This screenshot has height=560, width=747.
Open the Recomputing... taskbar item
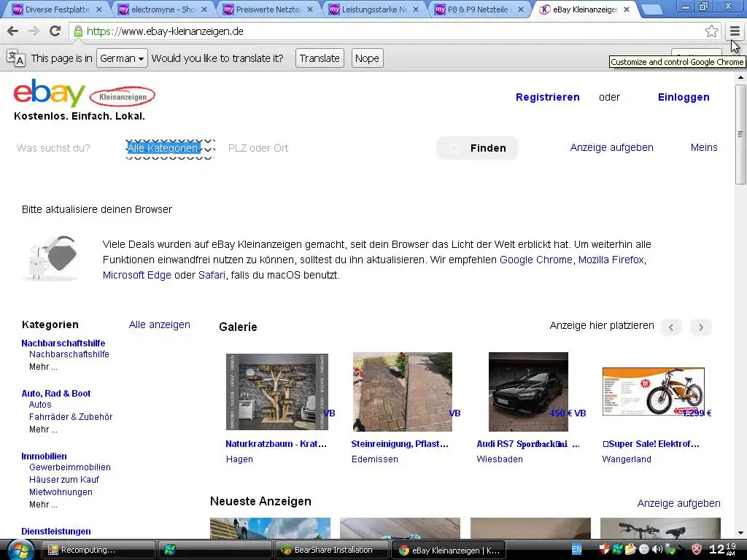point(98,550)
